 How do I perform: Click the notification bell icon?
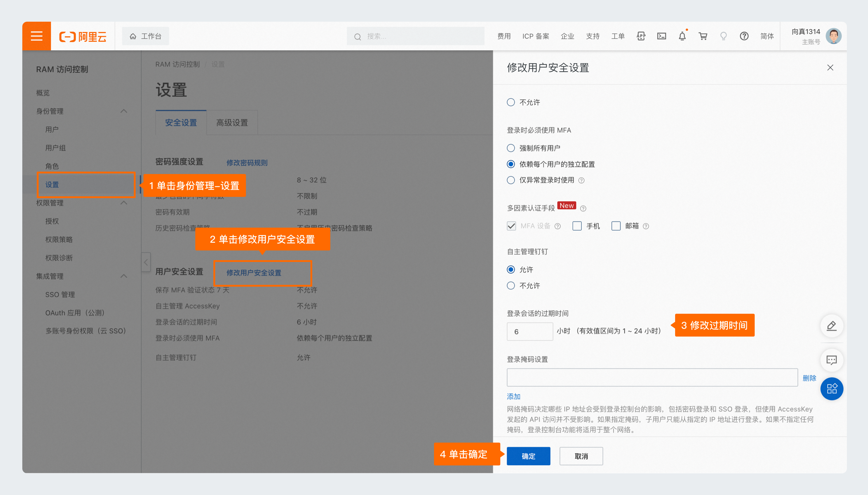pos(682,36)
